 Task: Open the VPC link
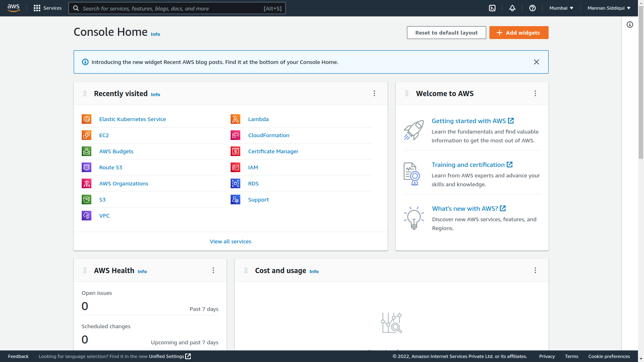104,216
